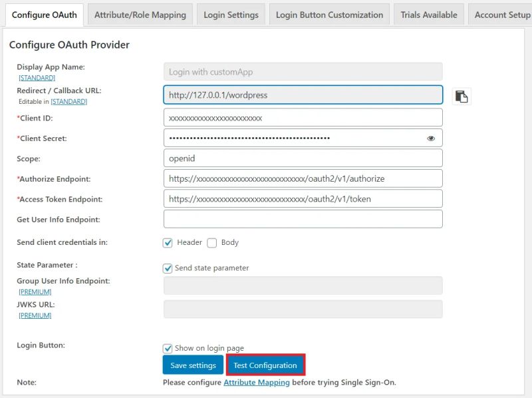The width and height of the screenshot is (532, 398).
Task: Click the Save settings button
Action: click(x=193, y=365)
